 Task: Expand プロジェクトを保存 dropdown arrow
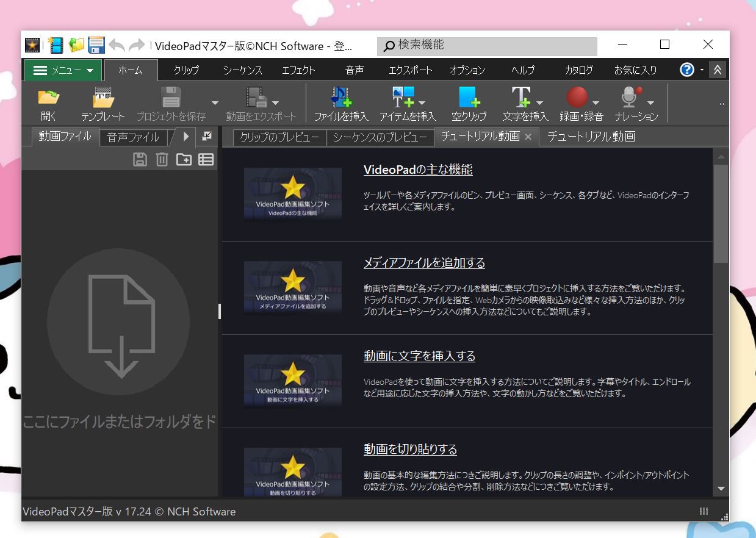[215, 102]
